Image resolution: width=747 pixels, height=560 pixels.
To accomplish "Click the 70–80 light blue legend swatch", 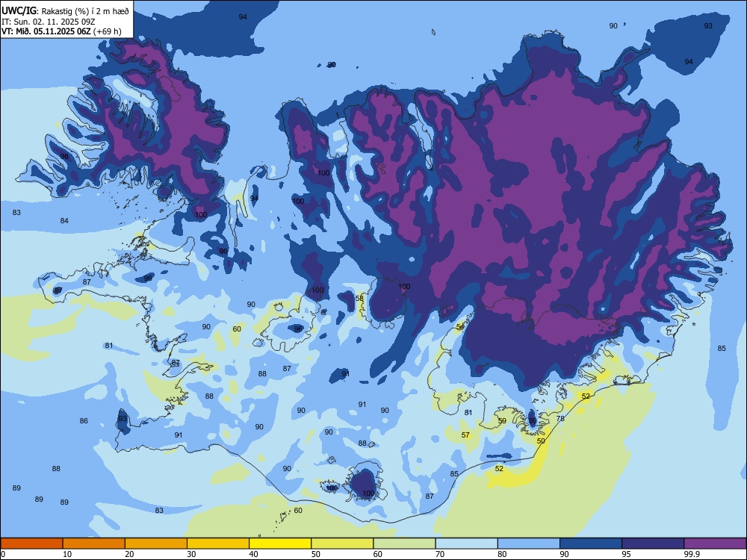I will [x=466, y=544].
